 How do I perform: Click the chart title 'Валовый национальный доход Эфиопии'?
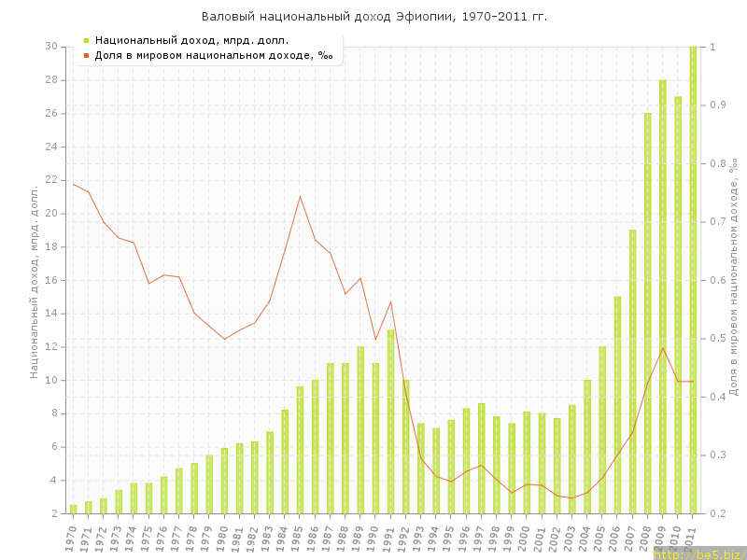pos(373,16)
